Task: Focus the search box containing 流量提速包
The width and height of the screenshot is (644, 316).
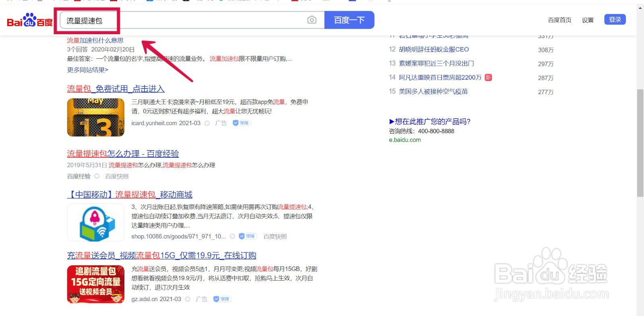Action: [192, 20]
